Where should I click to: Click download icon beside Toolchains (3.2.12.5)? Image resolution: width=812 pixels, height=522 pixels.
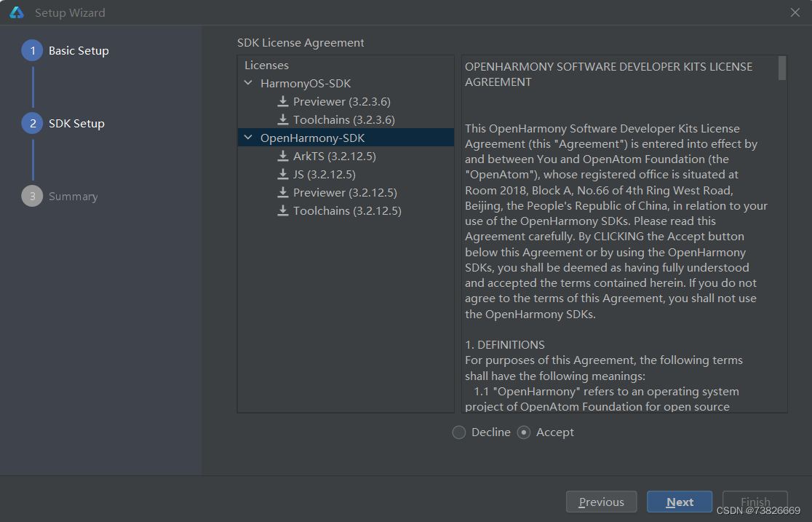[283, 210]
